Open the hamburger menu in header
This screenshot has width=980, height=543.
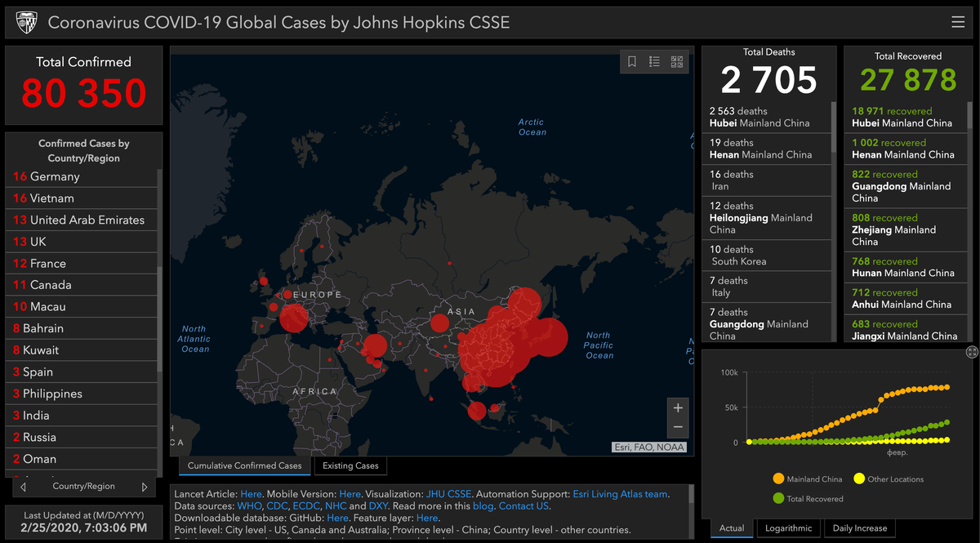(958, 22)
